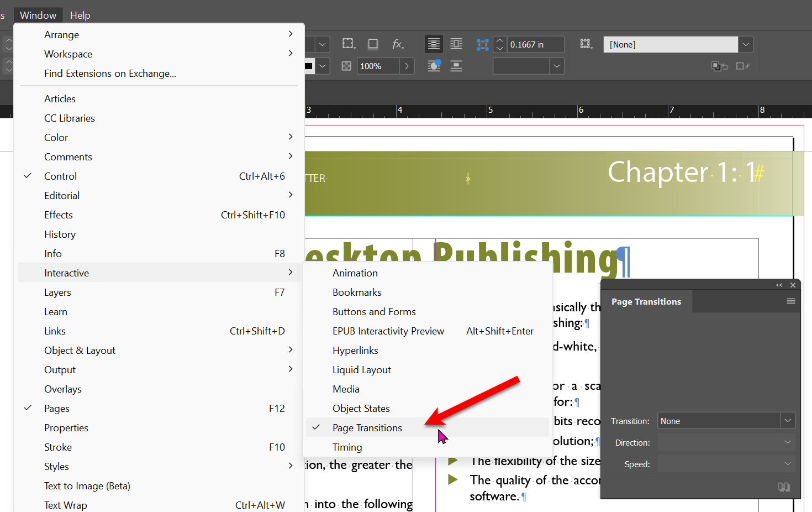Open the Transition dropdown showing None
The image size is (812, 512).
tap(725, 421)
